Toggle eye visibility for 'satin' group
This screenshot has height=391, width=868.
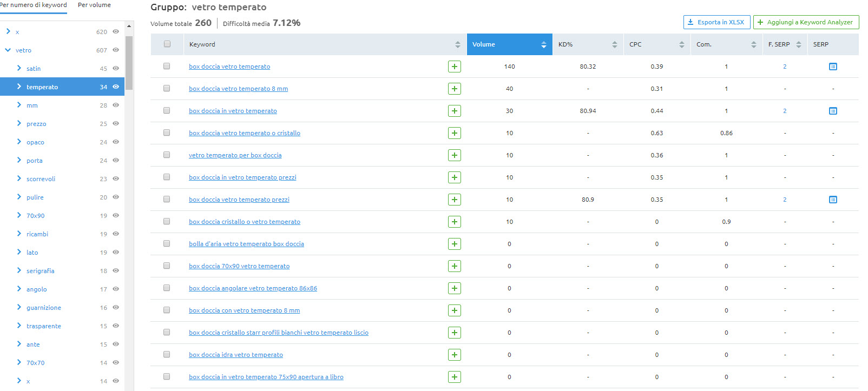(x=116, y=68)
